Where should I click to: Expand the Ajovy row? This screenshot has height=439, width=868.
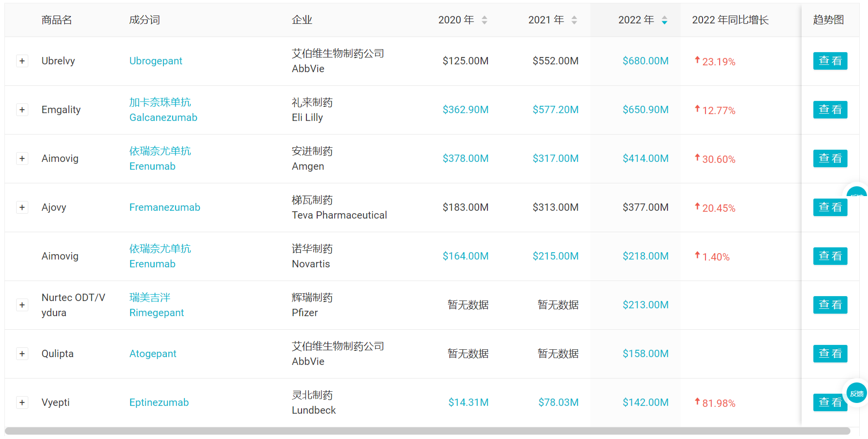click(x=22, y=207)
